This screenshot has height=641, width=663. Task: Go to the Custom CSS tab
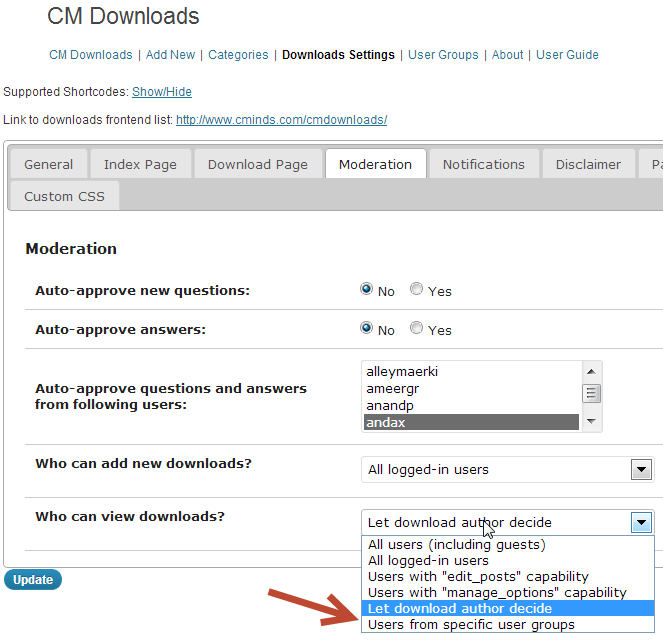click(x=64, y=196)
